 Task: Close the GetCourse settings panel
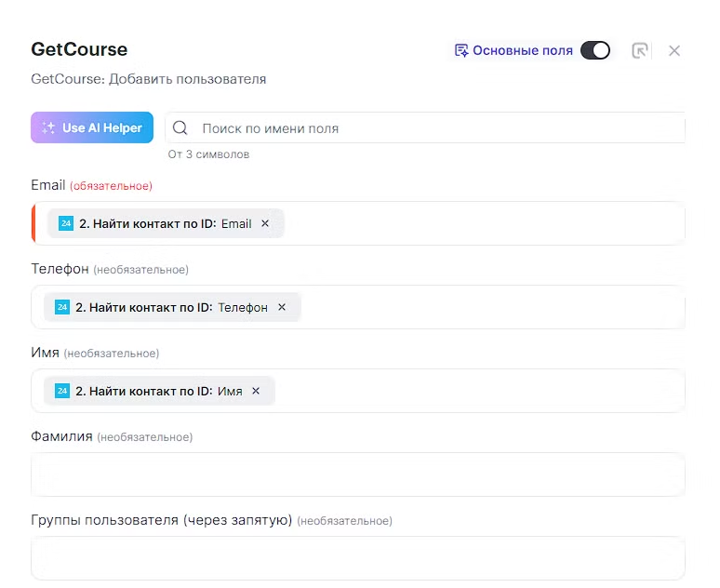click(674, 50)
